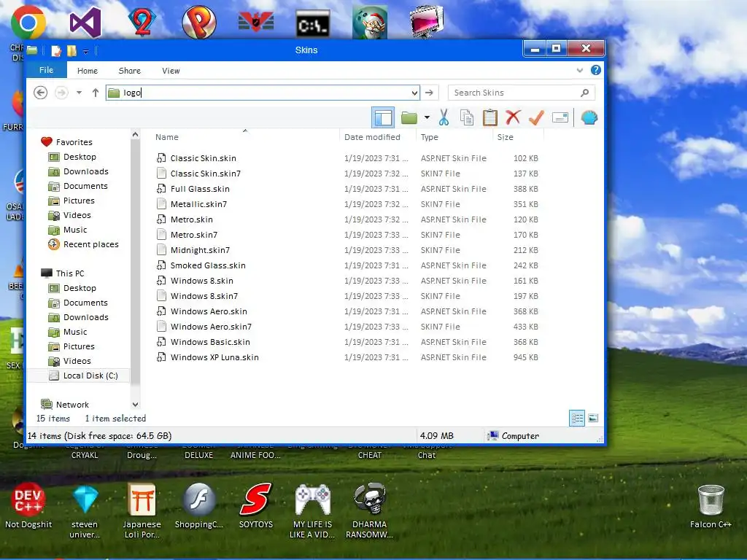Open the Share ribbon tab
Viewport: 747px width, 560px height.
pyautogui.click(x=130, y=71)
